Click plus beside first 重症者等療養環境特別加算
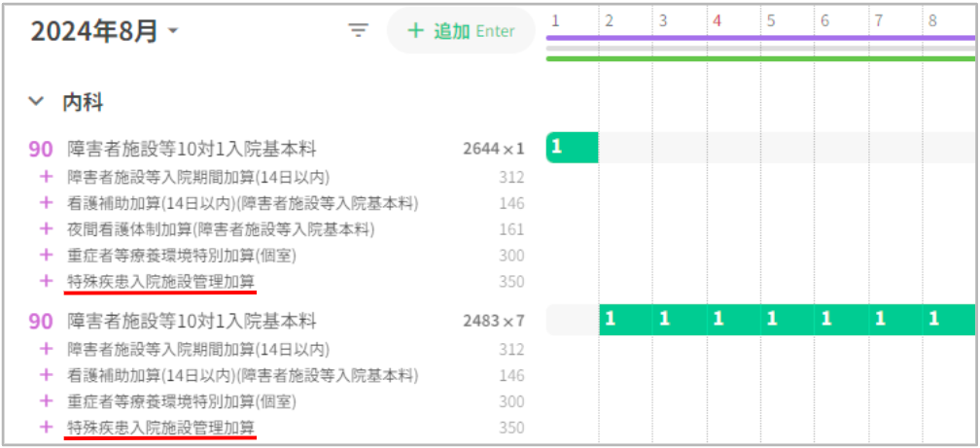 point(44,256)
